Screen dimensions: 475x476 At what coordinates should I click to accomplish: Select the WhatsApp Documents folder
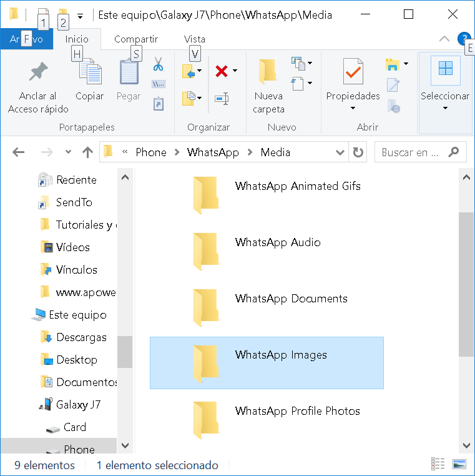tap(267, 307)
